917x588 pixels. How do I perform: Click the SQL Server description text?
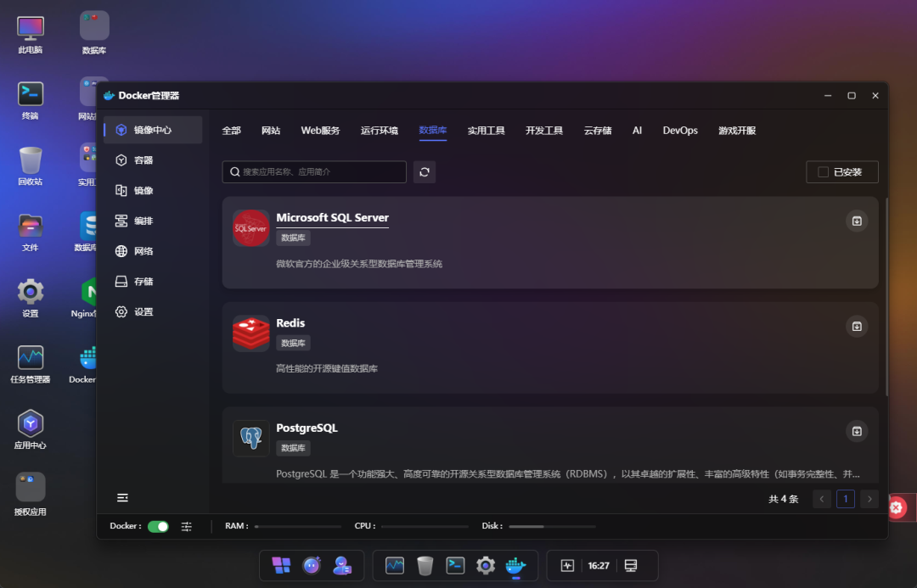[x=359, y=264]
